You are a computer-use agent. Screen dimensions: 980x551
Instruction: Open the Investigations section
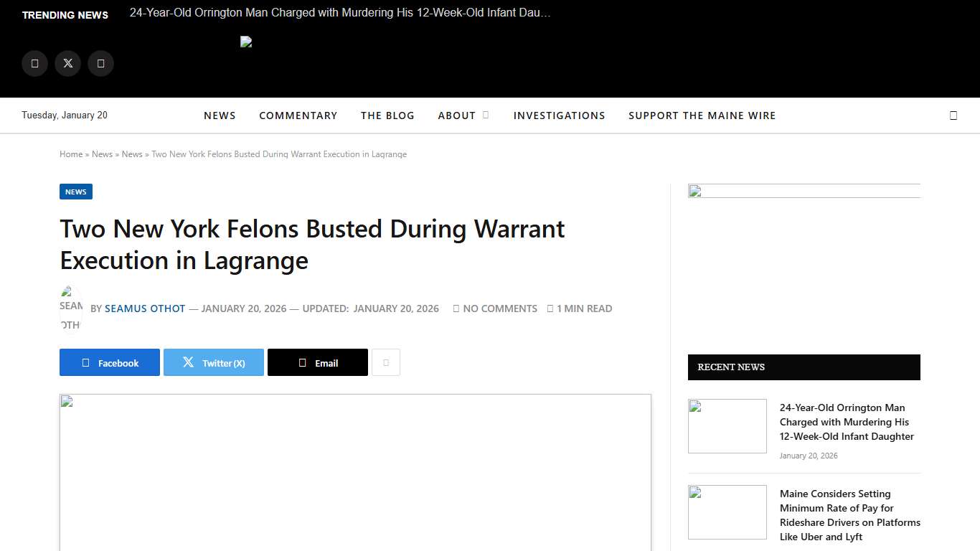pos(559,116)
